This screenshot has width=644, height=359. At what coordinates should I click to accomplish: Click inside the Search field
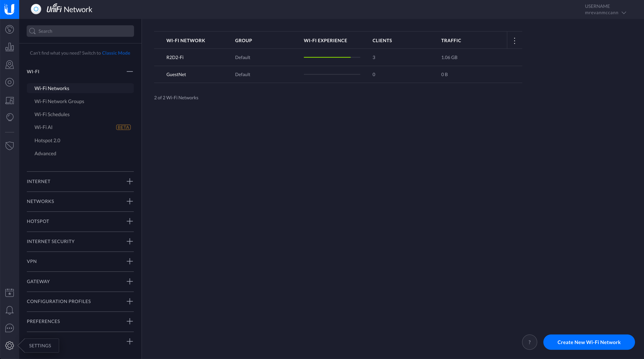coord(80,31)
